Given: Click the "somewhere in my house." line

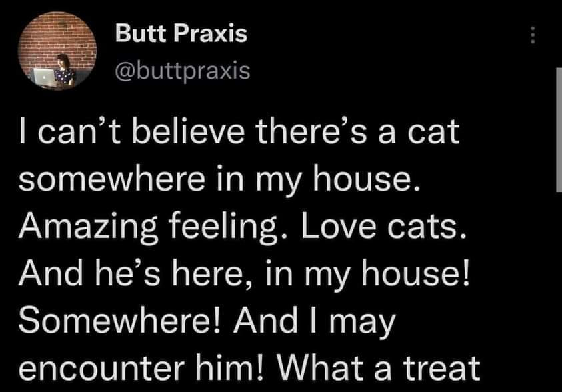Looking at the screenshot, I should point(219,181).
